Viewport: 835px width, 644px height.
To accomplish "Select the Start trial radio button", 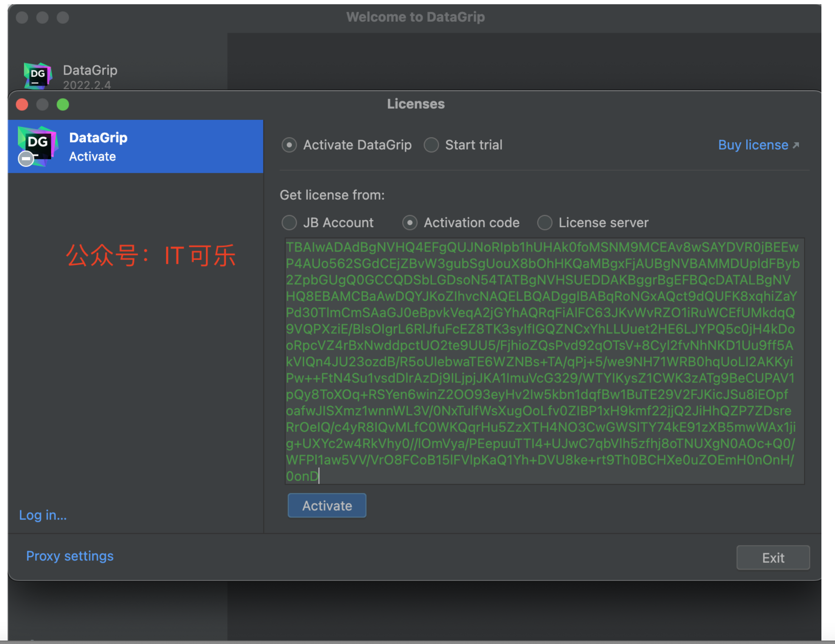I will pos(431,145).
